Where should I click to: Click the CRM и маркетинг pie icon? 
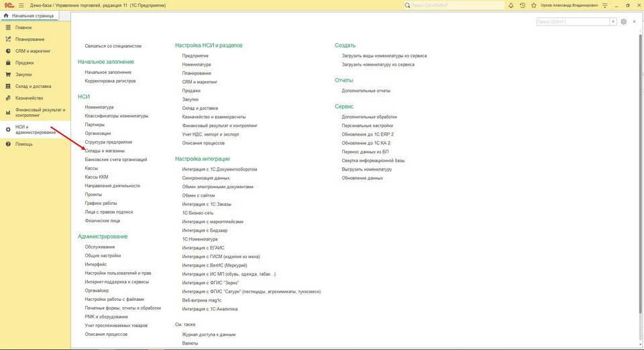tap(8, 51)
